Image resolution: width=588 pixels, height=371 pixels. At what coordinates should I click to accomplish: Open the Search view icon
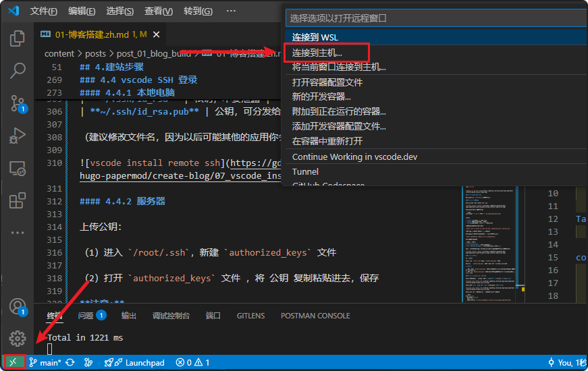point(17,70)
